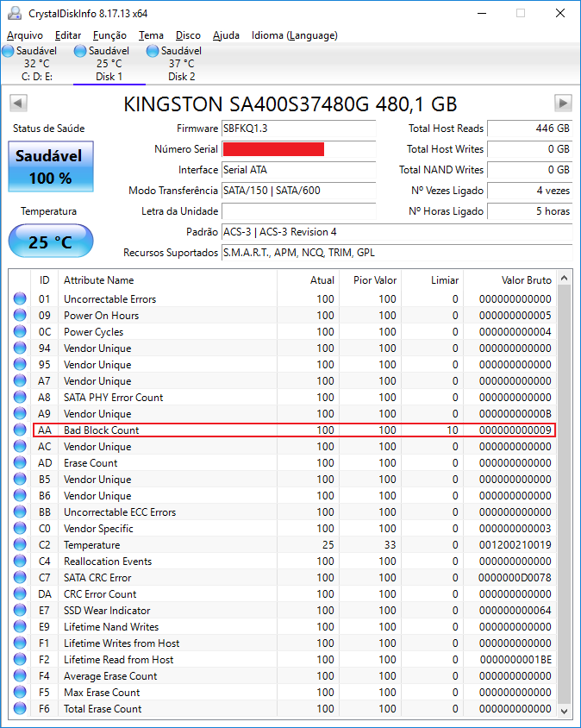Switch to the C: D: E: disk tab

(x=37, y=64)
